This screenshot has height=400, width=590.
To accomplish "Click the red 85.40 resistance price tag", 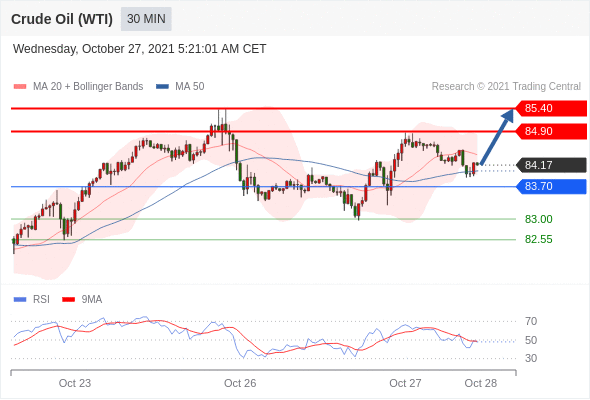I will (x=551, y=108).
